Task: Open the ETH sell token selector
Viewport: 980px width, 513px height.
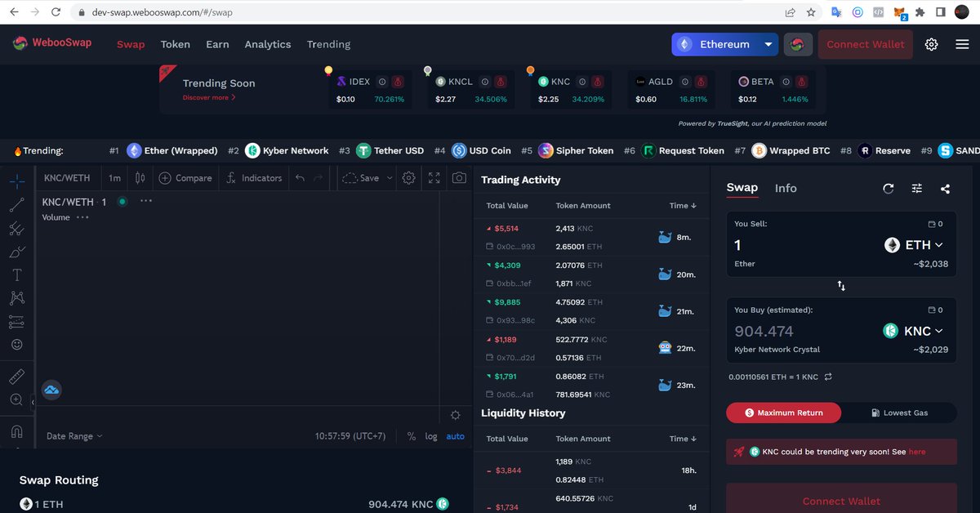Action: (x=914, y=245)
